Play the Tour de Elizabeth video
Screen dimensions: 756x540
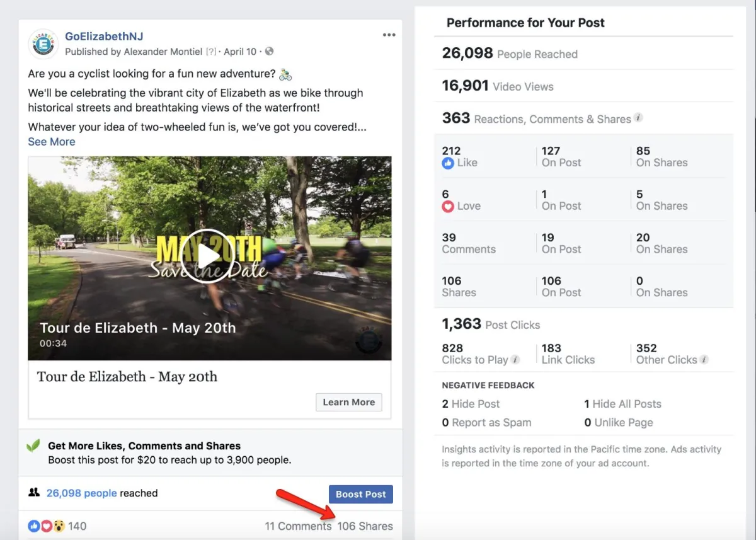click(x=207, y=256)
